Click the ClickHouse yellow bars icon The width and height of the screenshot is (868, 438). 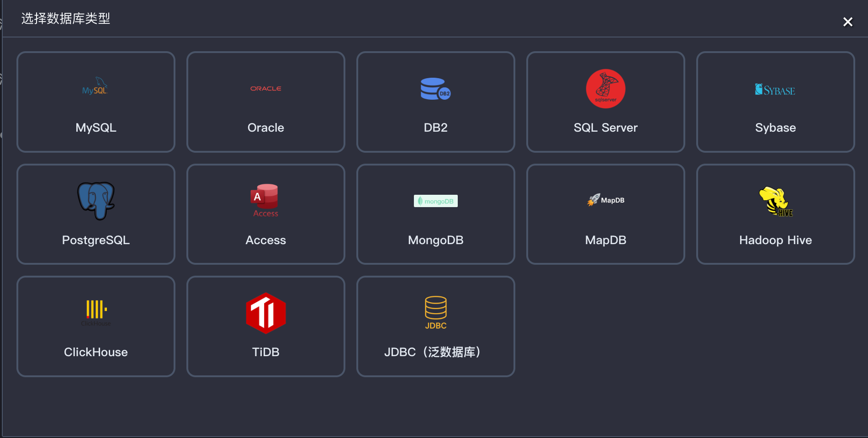(96, 311)
